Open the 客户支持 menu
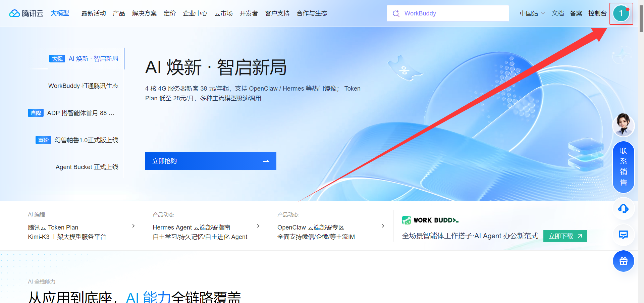 point(277,13)
